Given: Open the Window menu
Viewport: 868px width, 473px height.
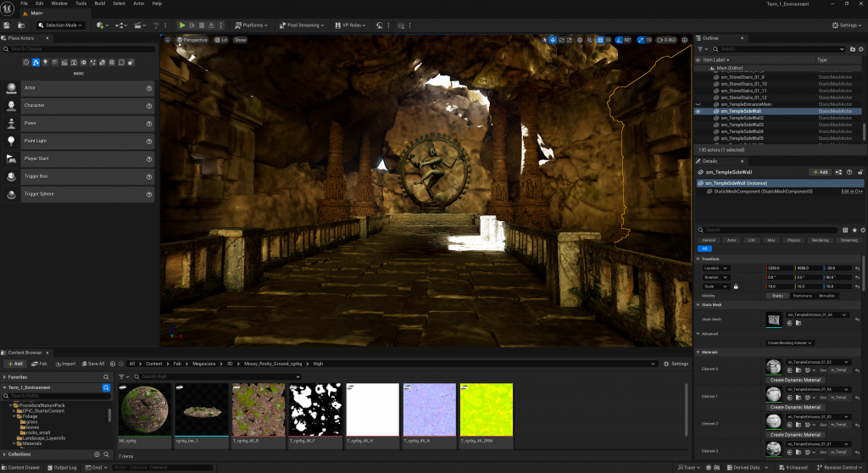Looking at the screenshot, I should point(59,3).
